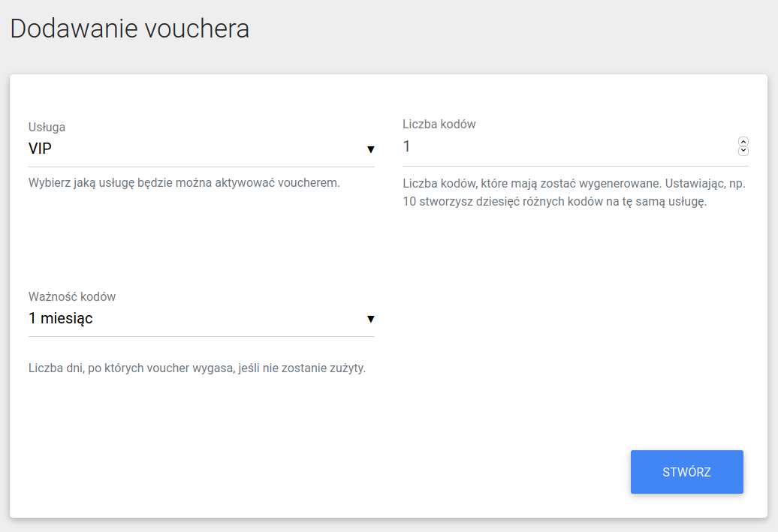Click the Usługa field label

[47, 127]
